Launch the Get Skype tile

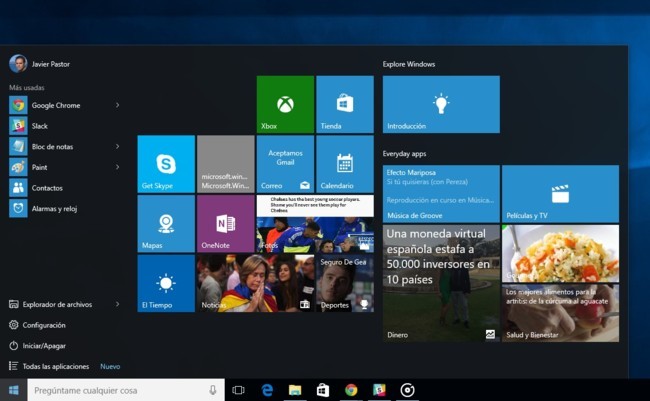pyautogui.click(x=166, y=164)
